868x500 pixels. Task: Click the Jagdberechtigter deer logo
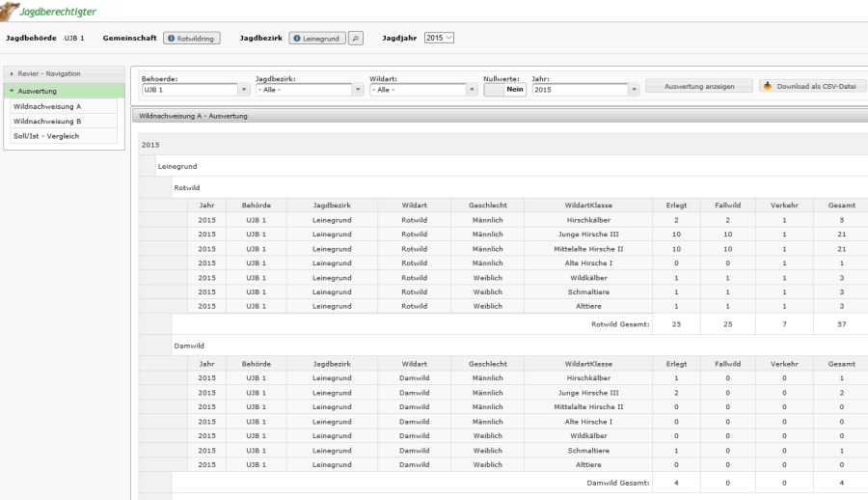pos(8,10)
